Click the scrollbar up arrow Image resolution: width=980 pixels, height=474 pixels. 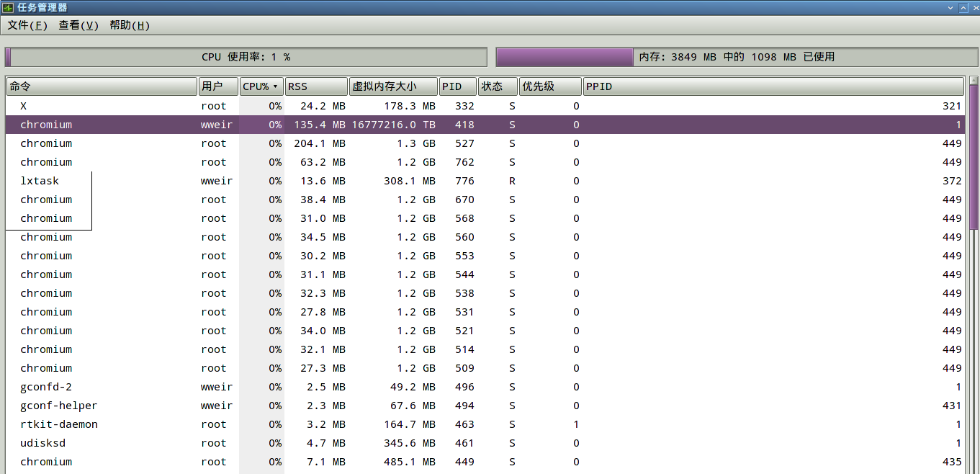pos(974,80)
